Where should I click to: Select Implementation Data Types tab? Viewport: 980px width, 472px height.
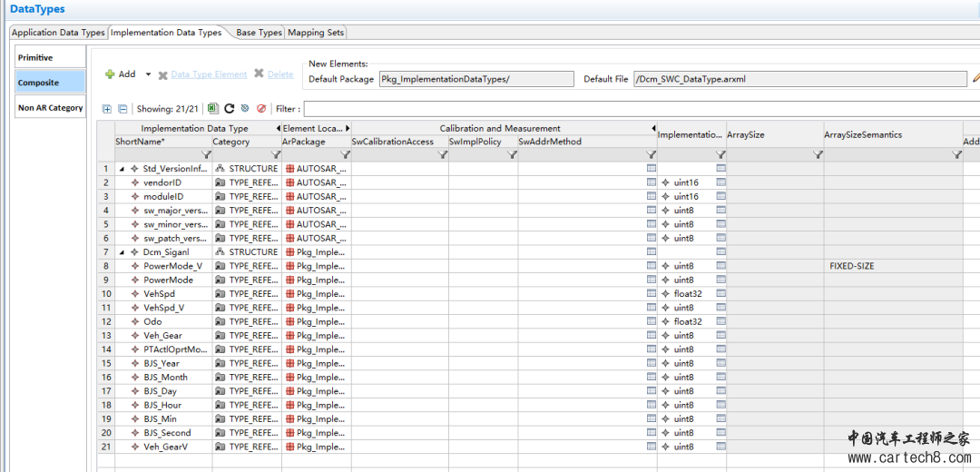click(x=166, y=33)
